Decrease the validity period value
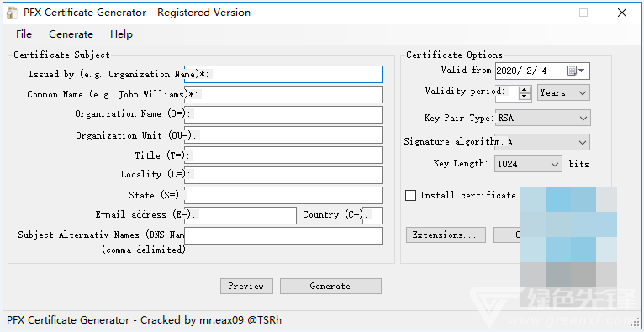 [x=525, y=97]
